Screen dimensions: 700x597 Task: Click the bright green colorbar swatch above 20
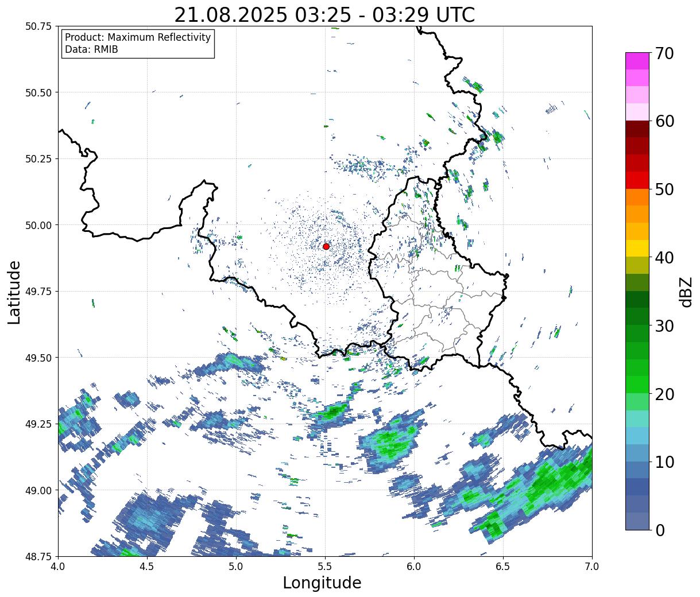tap(637, 384)
